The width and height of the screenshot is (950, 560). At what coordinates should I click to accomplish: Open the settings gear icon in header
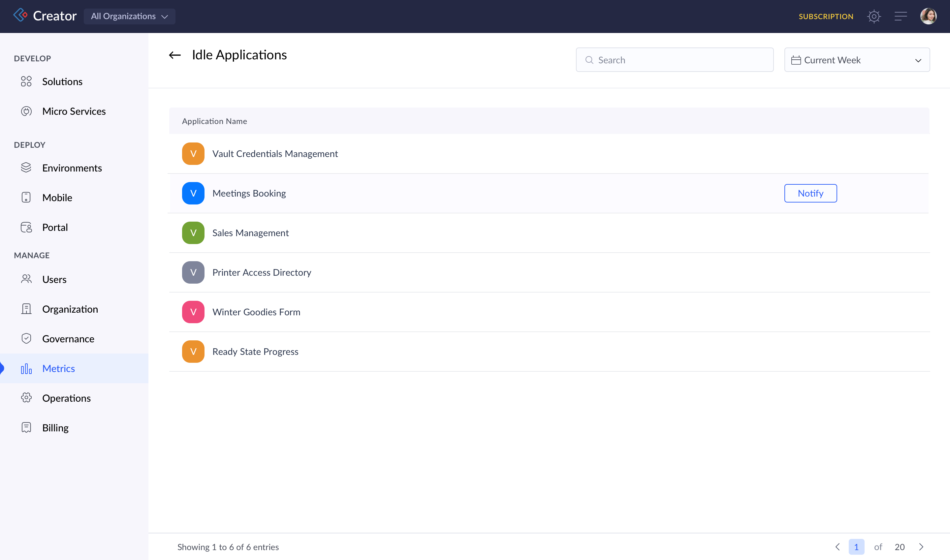coord(873,16)
